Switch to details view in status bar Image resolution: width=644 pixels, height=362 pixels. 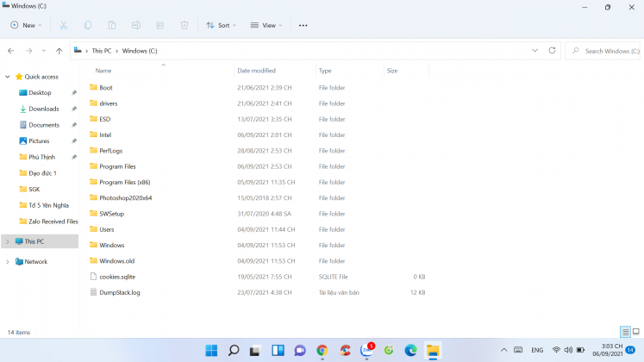625,332
